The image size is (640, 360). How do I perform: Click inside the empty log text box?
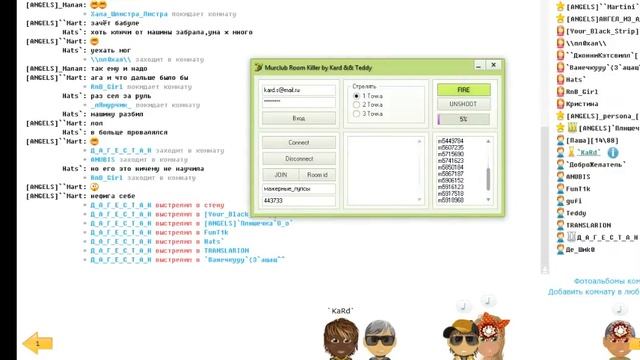[382, 171]
